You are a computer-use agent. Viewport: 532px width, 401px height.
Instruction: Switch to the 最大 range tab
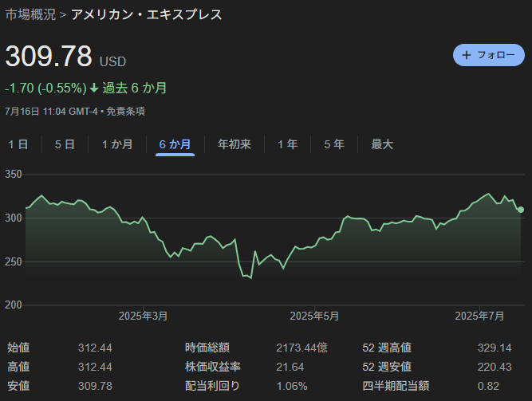pos(382,144)
